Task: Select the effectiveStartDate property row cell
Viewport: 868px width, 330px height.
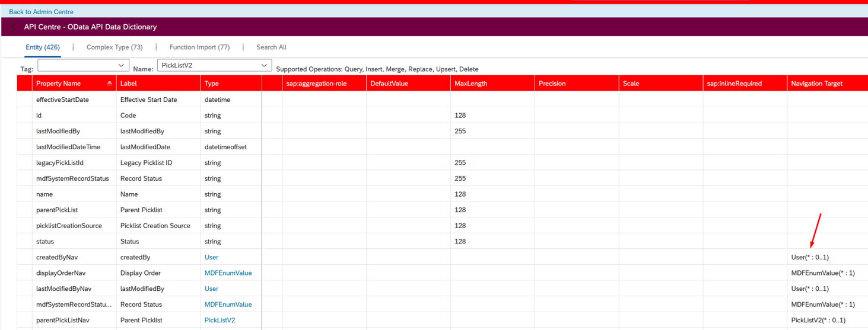Action: click(x=62, y=100)
